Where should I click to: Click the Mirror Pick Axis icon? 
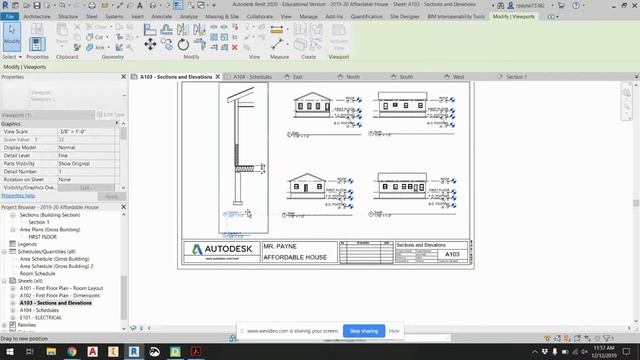tap(183, 29)
